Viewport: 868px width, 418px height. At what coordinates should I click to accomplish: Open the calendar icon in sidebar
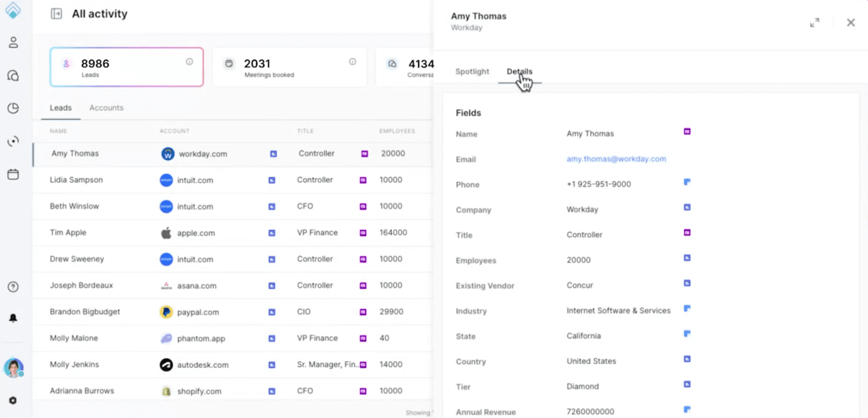pyautogui.click(x=13, y=174)
